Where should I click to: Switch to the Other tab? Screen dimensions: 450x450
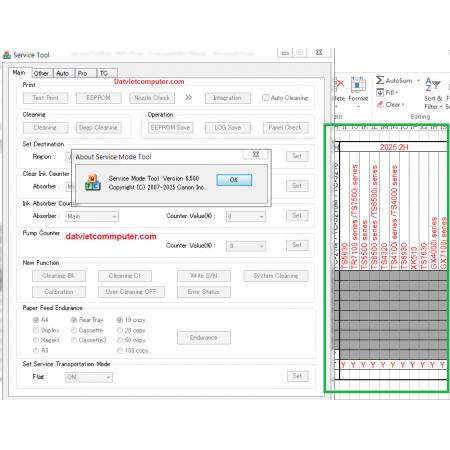point(41,73)
